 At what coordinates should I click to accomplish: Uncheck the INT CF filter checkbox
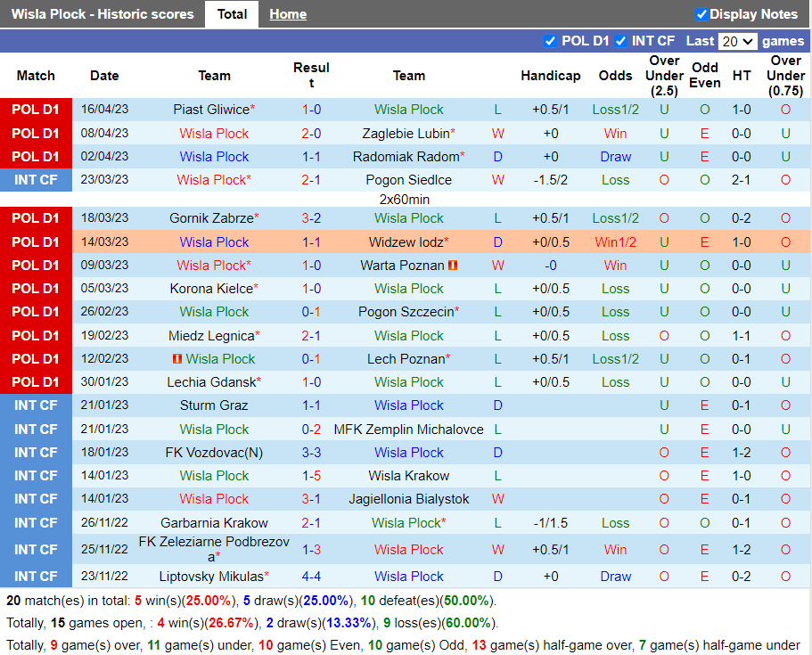point(620,41)
